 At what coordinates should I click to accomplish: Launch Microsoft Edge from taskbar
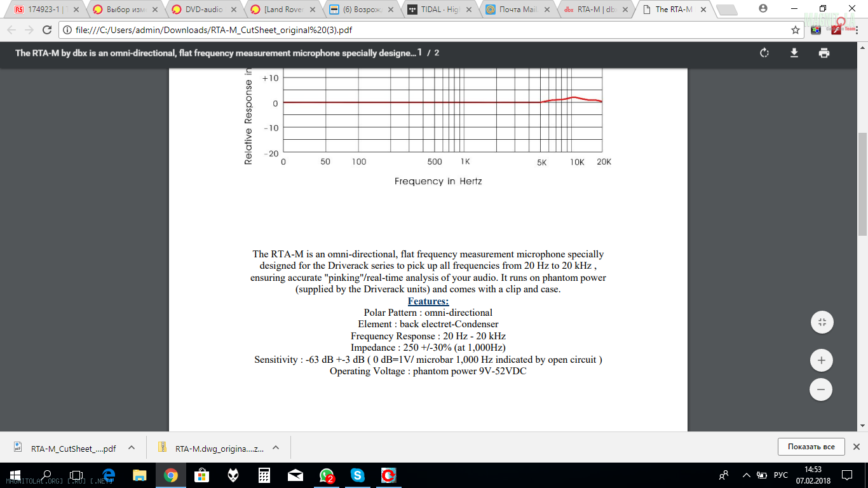(108, 475)
